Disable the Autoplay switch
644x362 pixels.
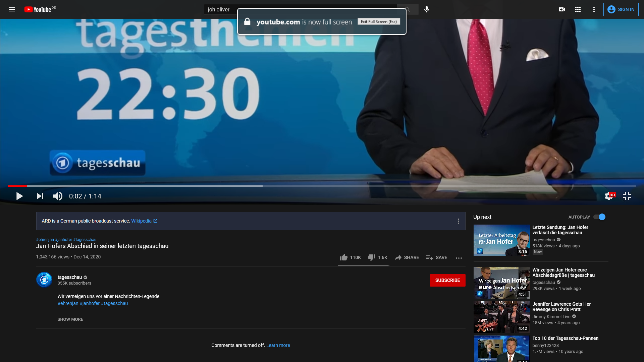click(x=599, y=217)
